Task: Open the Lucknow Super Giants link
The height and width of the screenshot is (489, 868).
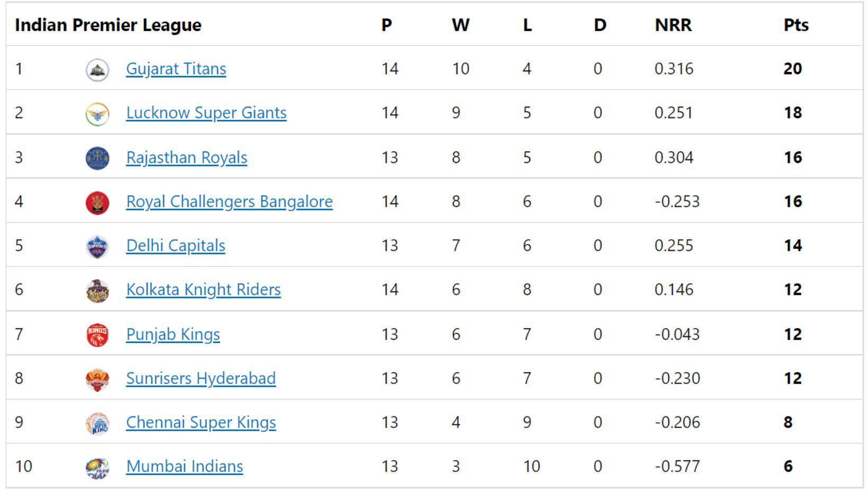Action: tap(206, 113)
